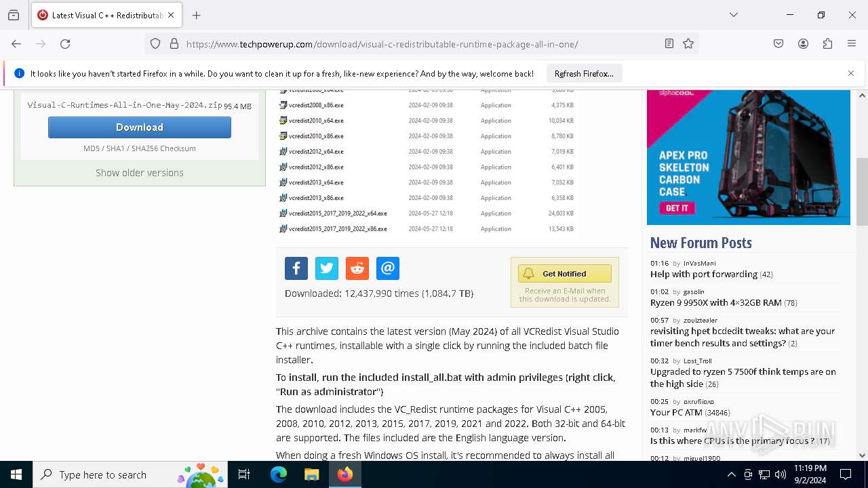The height and width of the screenshot is (488, 868).
Task: Click vcredist2010_x64.exe in file list
Action: point(316,121)
